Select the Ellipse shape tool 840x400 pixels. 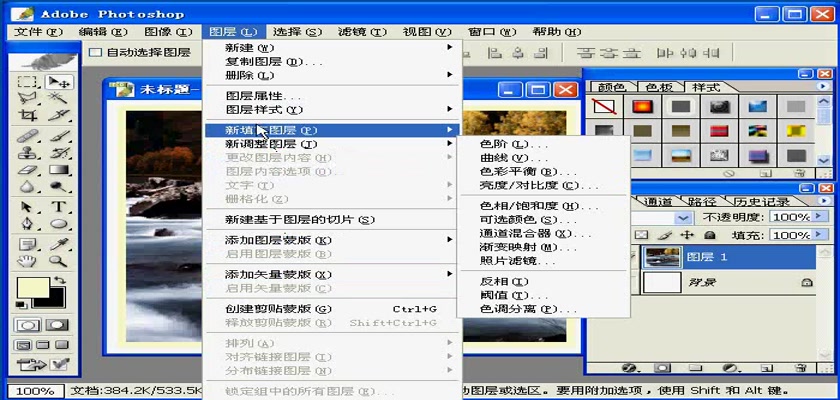[58, 224]
